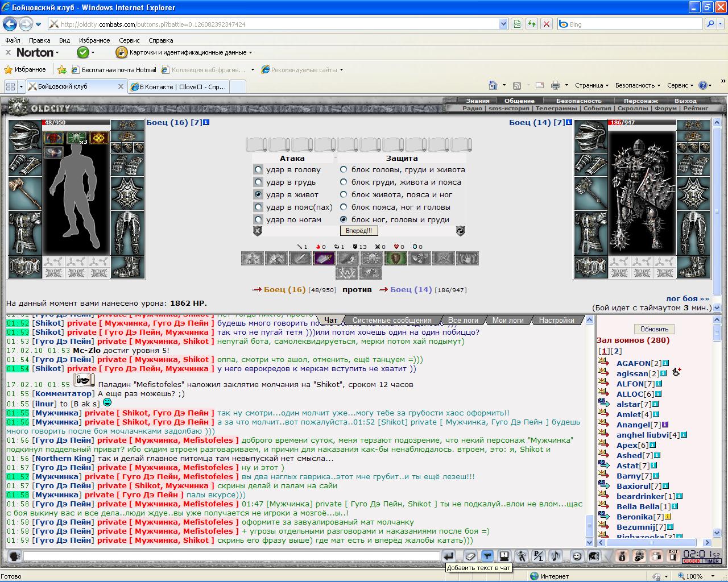728x582 pixels.
Task: Click the purple combat technique icon
Action: (323, 259)
